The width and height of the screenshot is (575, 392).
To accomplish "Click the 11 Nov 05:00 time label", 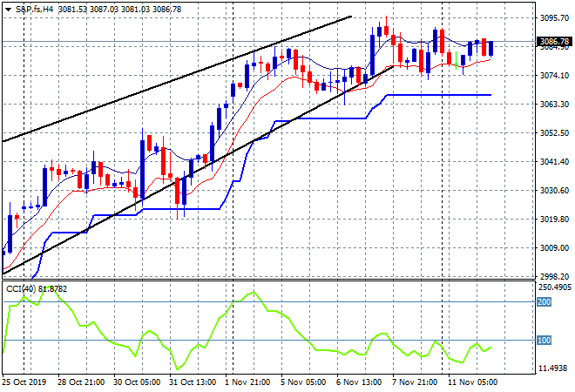I will [473, 382].
